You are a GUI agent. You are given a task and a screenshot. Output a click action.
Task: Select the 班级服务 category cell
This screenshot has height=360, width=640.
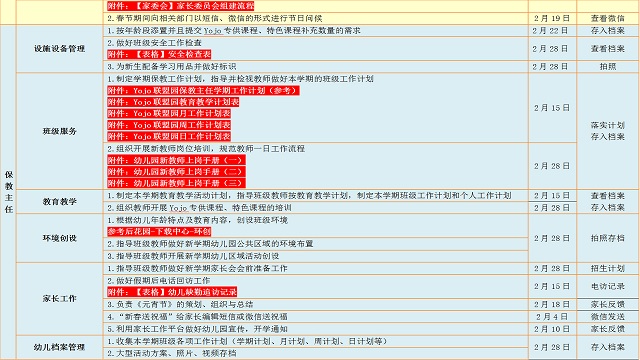pyautogui.click(x=60, y=131)
